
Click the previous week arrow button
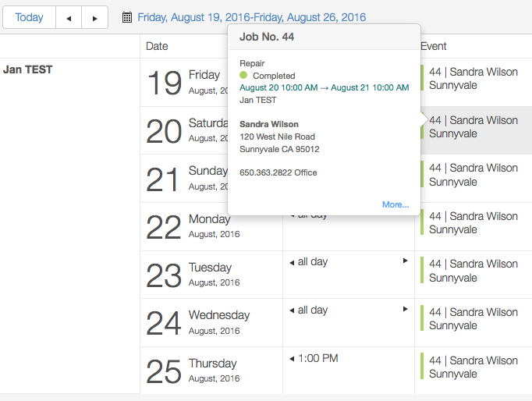coord(69,17)
